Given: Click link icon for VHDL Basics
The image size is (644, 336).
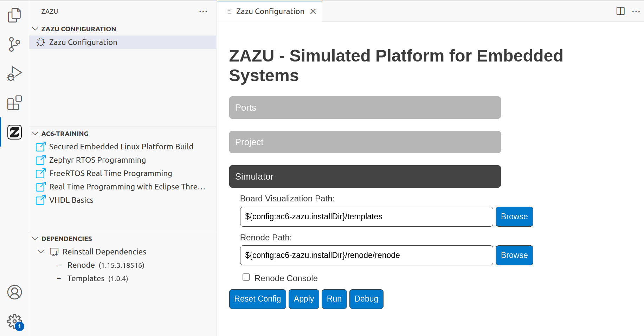Looking at the screenshot, I should point(41,200).
